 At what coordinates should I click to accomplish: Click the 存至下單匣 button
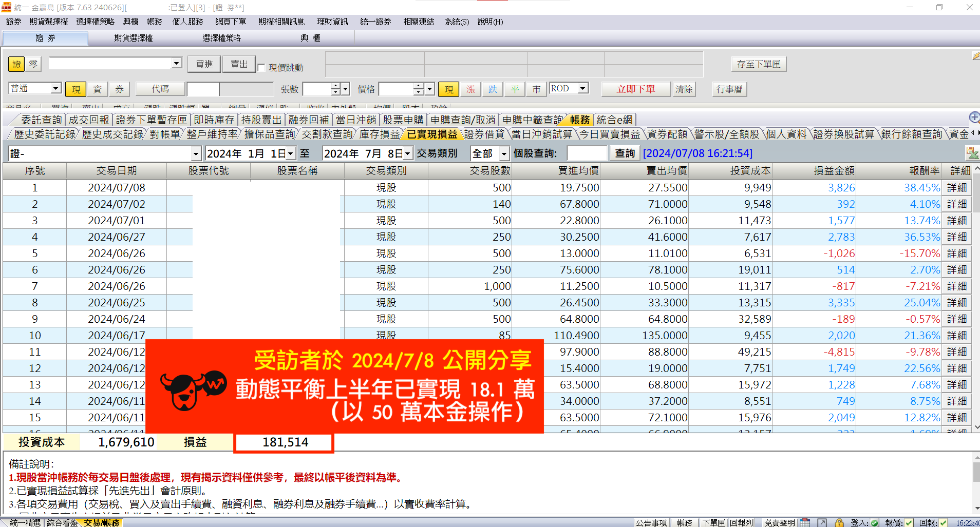pos(759,64)
